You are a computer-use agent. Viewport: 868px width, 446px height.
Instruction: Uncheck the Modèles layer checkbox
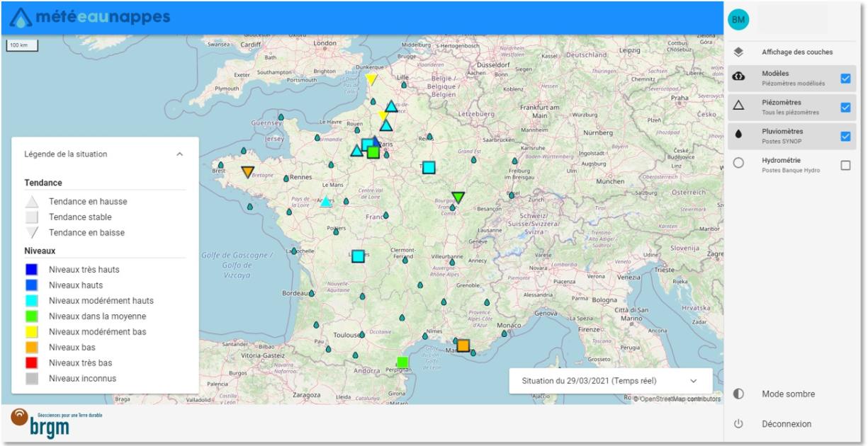coord(845,79)
